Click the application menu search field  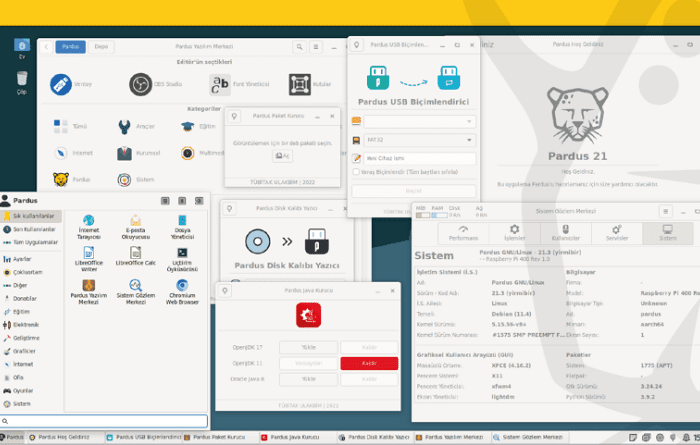(104, 421)
